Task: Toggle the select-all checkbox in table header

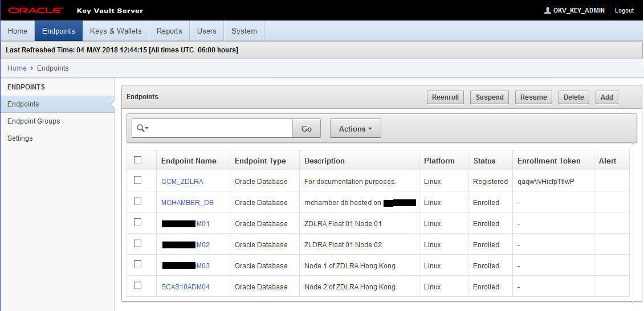Action: [138, 160]
